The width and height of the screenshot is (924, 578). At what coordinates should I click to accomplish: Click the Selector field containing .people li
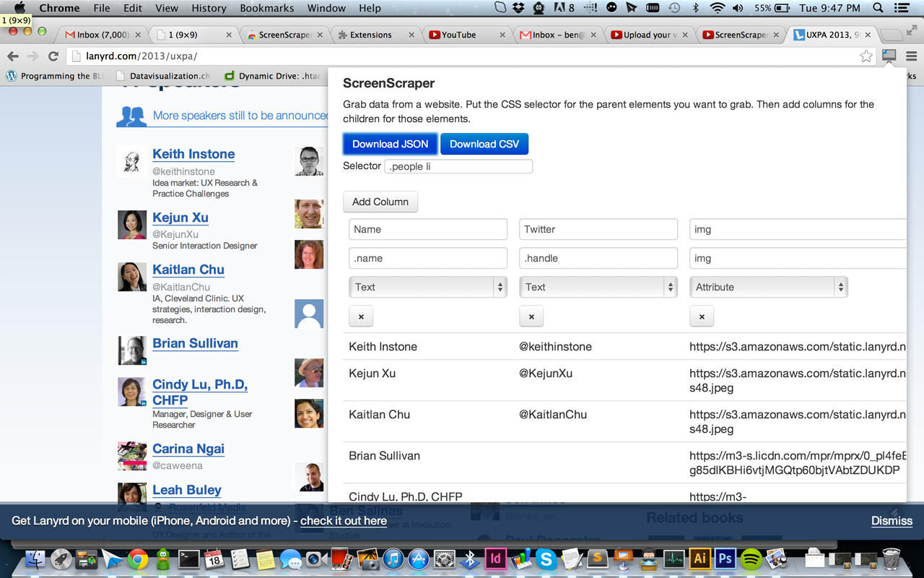[458, 166]
